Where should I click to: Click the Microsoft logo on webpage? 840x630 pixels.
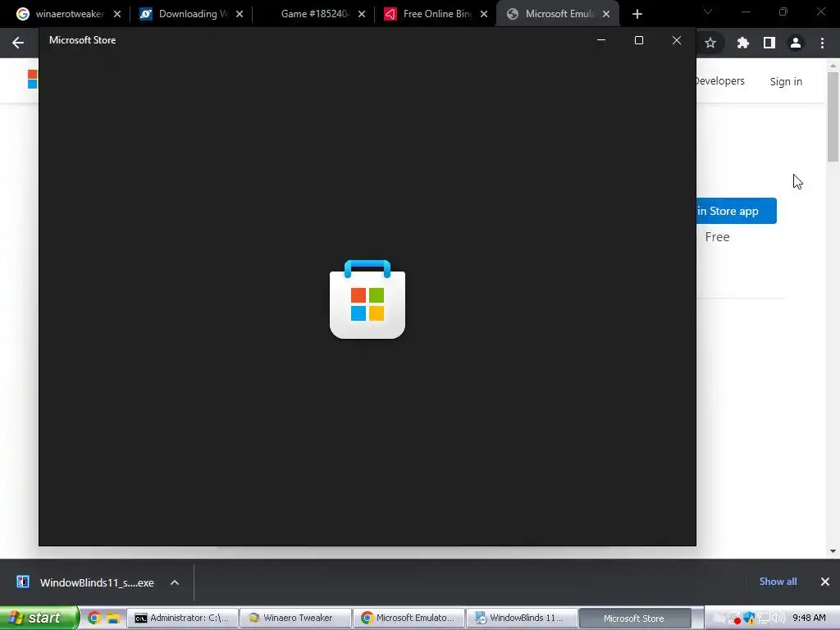pyautogui.click(x=33, y=80)
